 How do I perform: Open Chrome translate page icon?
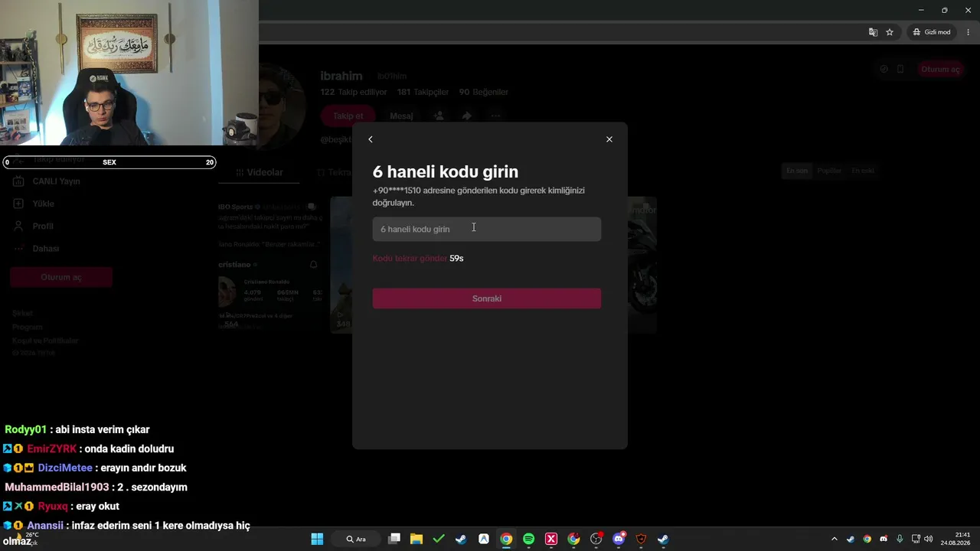pos(873,32)
